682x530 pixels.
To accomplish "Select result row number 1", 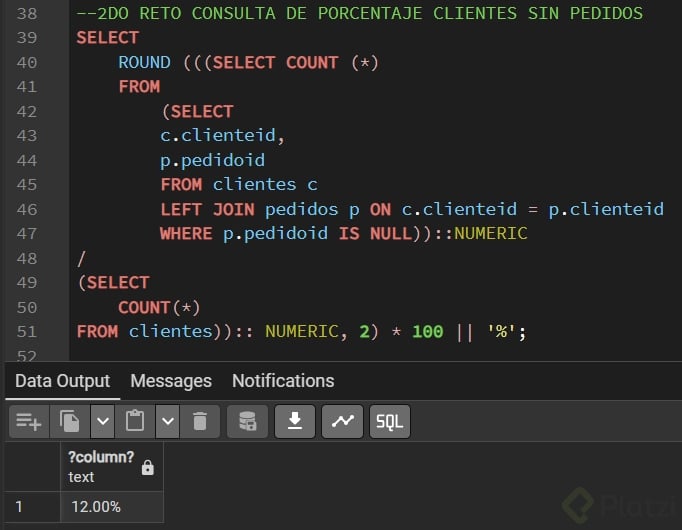I will (x=32, y=507).
